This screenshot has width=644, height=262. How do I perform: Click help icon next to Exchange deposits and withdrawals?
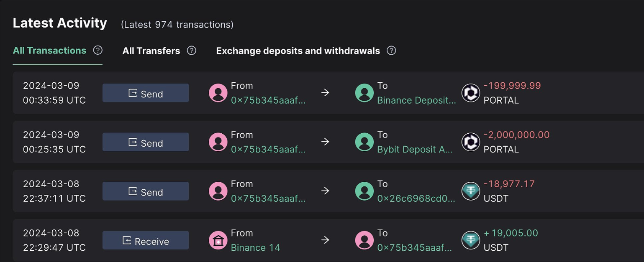click(391, 51)
